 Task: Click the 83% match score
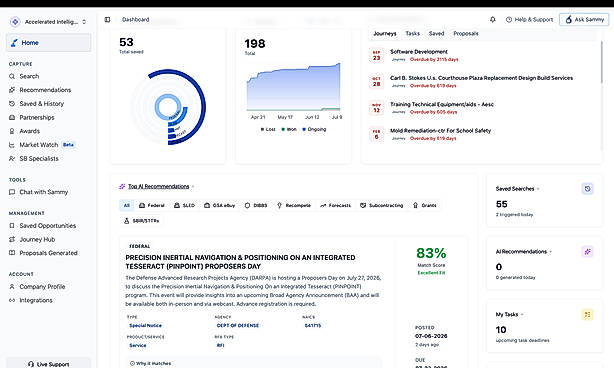pos(431,253)
